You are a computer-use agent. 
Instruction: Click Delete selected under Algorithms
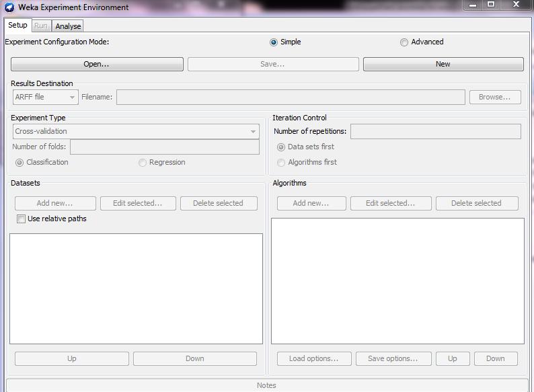477,203
